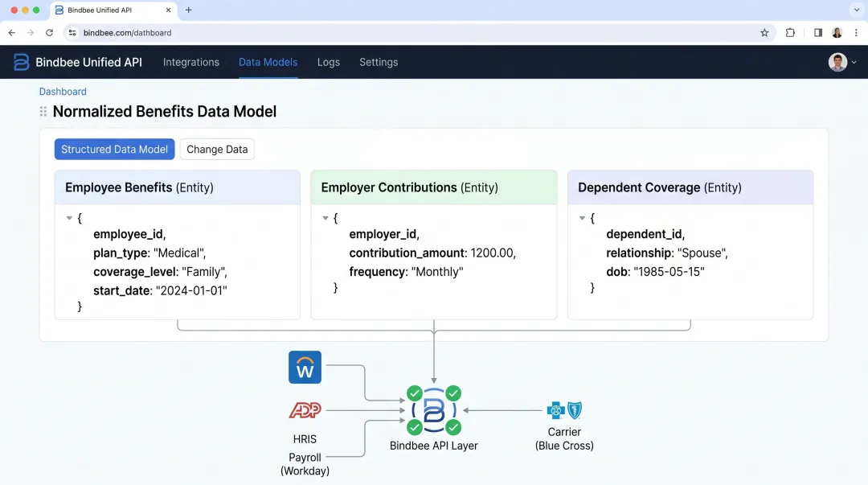The image size is (868, 485).
Task: Click the Employee Benefits (Entity) header
Action: [x=177, y=187]
